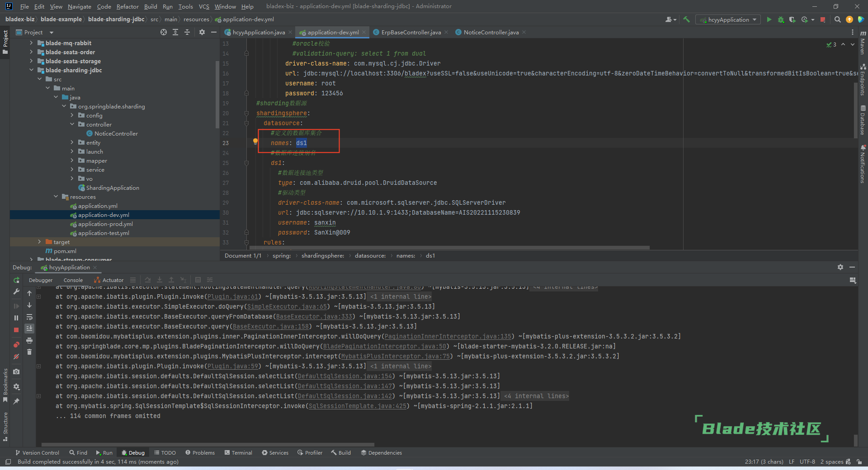Viewport: 868px width, 470px height.
Task: Expand folded '4 internal lines' in console
Action: (x=537, y=396)
